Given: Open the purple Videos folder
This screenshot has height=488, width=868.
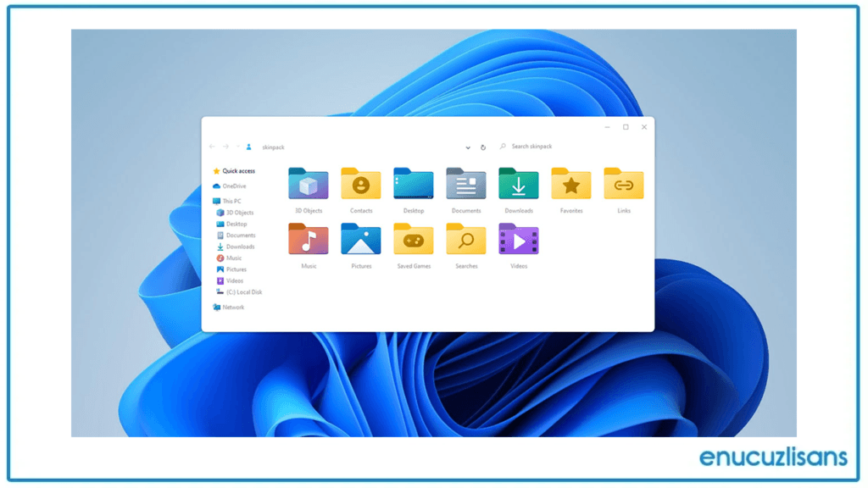Looking at the screenshot, I should coord(518,239).
